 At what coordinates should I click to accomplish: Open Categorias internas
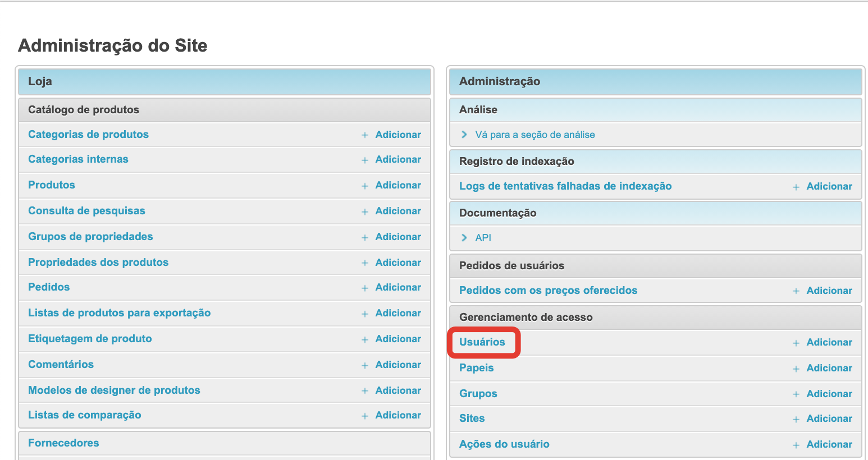pyautogui.click(x=78, y=159)
